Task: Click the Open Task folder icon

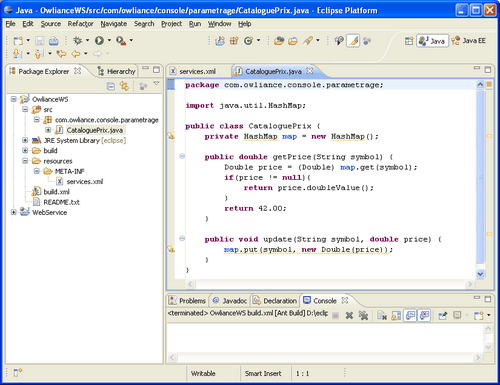Action: (293, 41)
